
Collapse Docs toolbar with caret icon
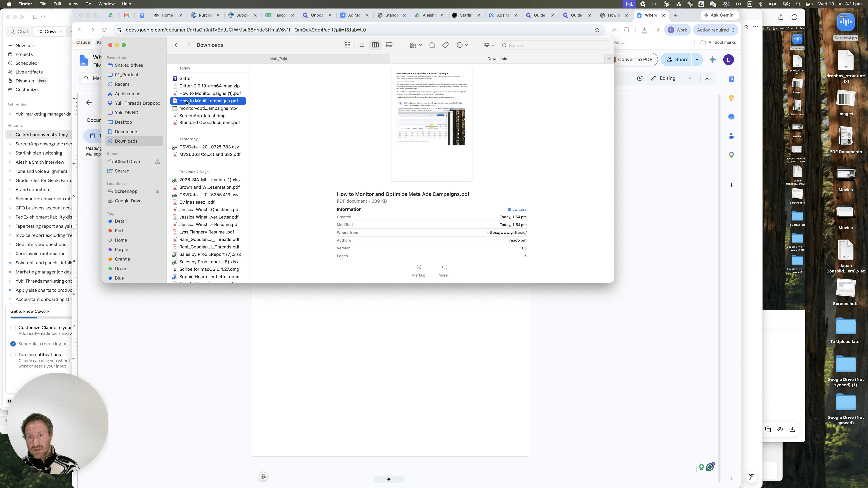[x=707, y=78]
